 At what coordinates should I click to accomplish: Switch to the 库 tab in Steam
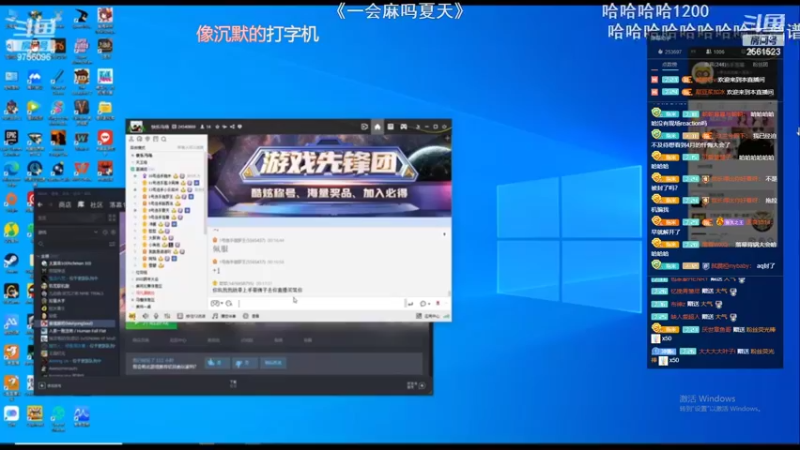tap(81, 205)
